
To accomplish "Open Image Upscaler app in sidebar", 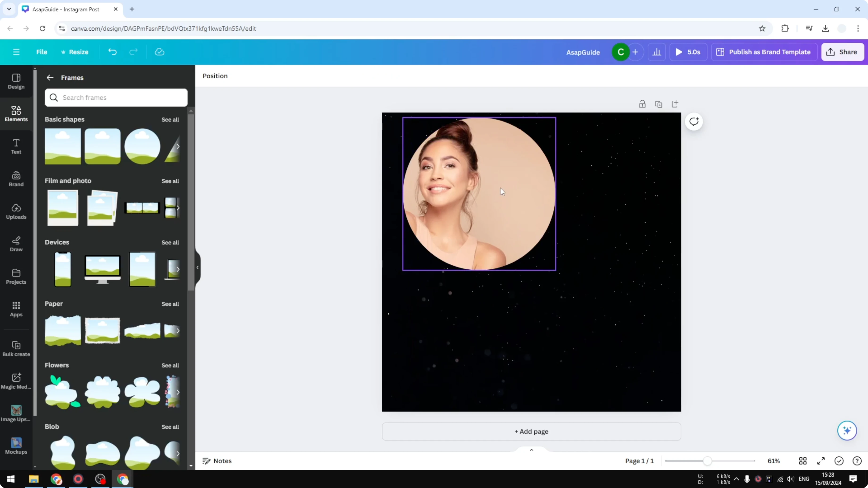I will click(16, 414).
